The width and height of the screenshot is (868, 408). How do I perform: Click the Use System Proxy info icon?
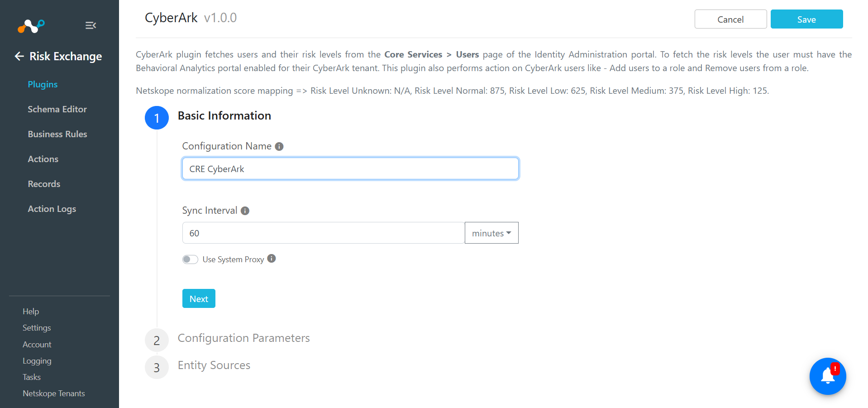(272, 258)
